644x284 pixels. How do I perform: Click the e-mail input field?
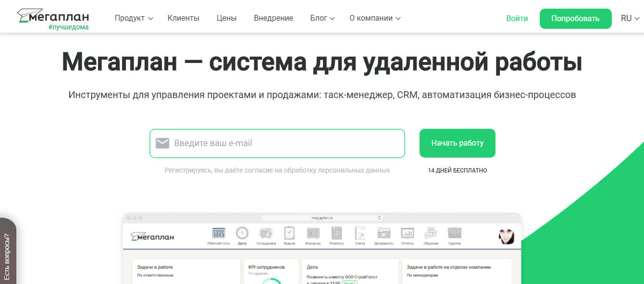click(x=277, y=143)
